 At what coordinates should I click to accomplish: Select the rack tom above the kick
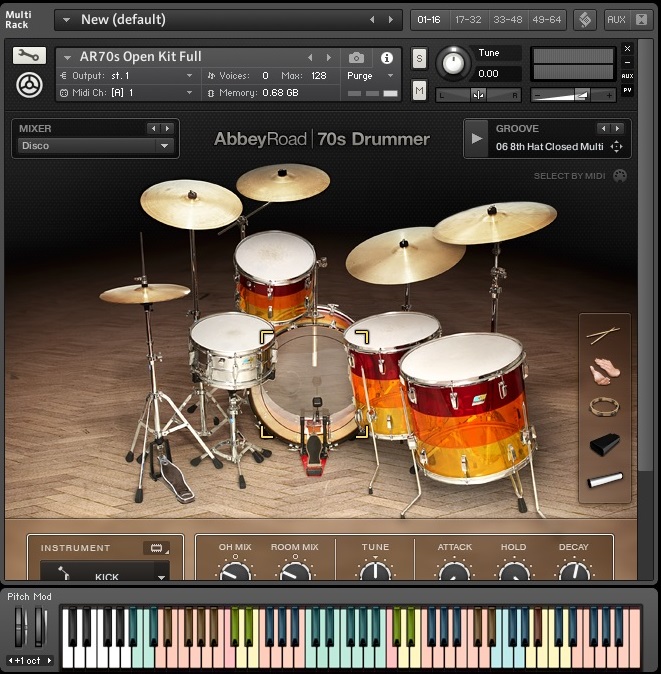(x=275, y=275)
